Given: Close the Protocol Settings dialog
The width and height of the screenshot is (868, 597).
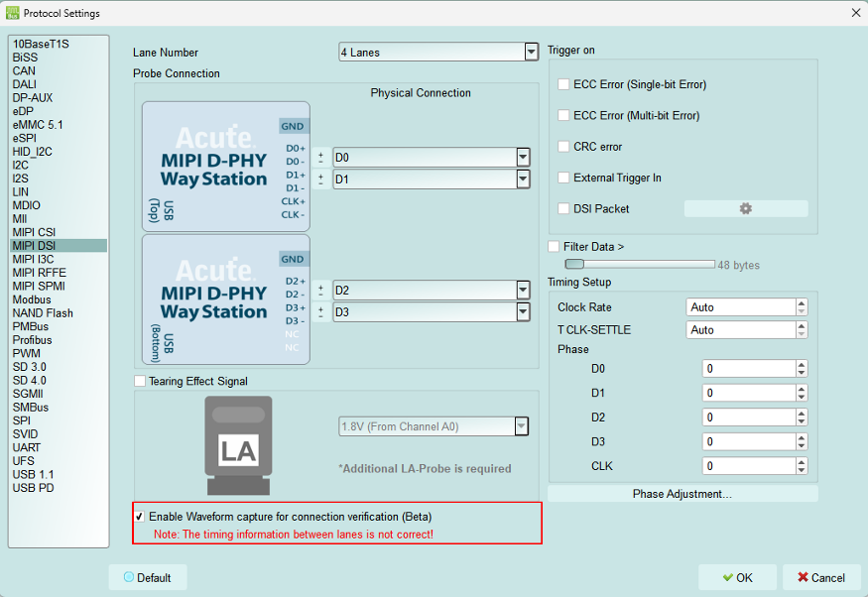Looking at the screenshot, I should coord(855,12).
